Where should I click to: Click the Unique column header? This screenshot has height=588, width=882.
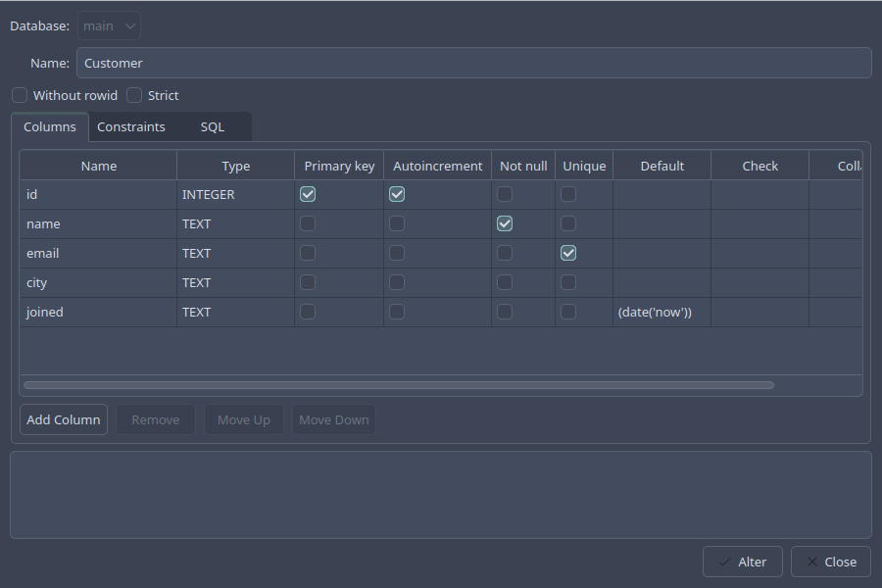coord(584,166)
